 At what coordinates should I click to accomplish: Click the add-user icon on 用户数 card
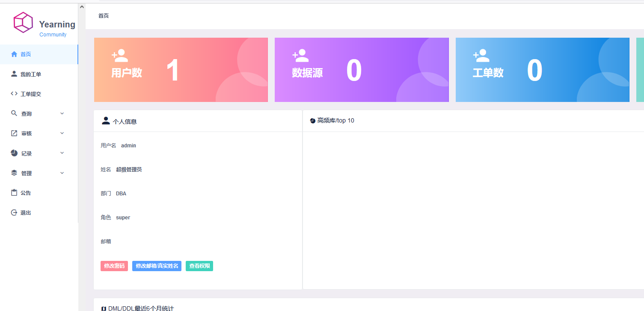(120, 55)
